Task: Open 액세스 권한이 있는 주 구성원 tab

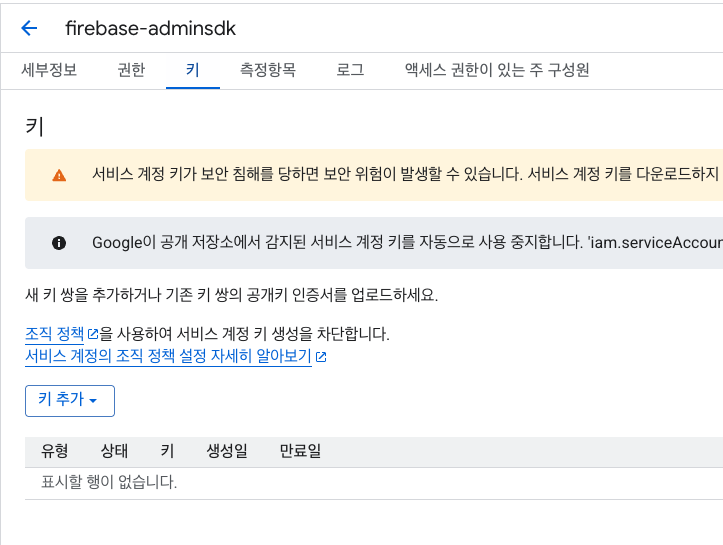Action: coord(497,70)
